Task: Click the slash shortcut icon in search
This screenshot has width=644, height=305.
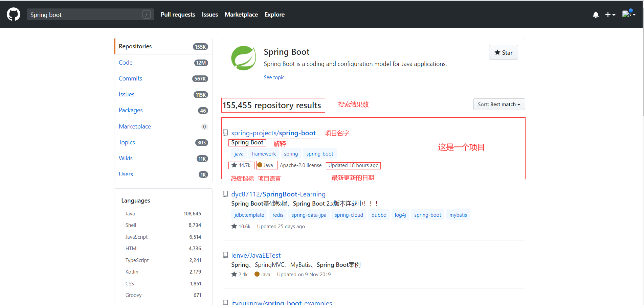Action: [147, 15]
